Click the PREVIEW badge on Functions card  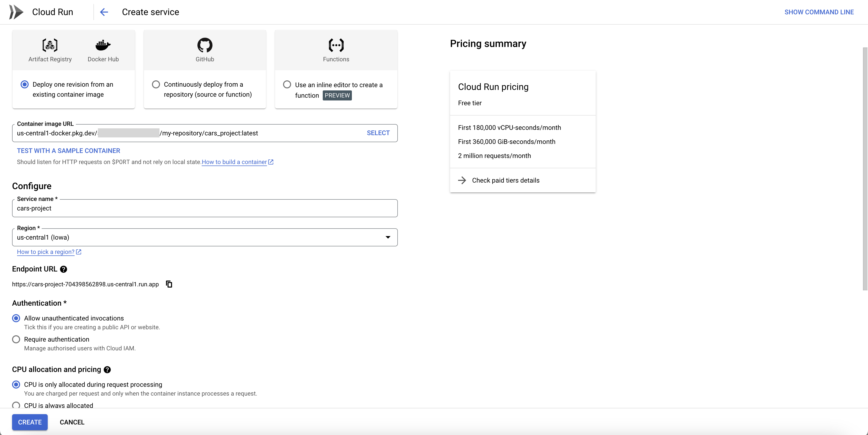337,95
